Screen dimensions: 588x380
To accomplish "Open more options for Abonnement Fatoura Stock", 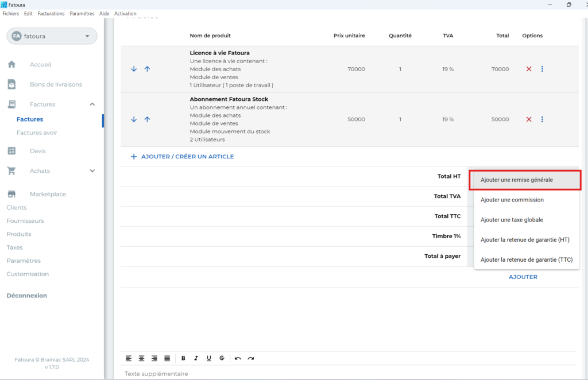I will click(x=542, y=119).
